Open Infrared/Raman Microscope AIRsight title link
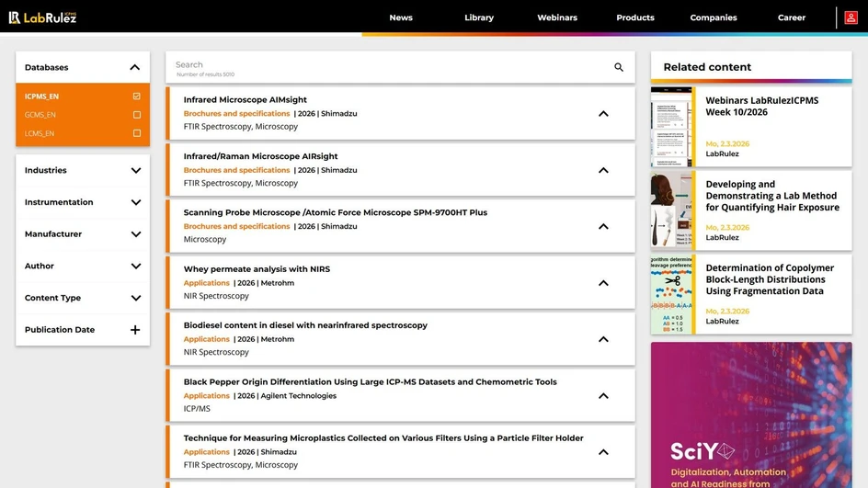868x488 pixels. coord(260,156)
